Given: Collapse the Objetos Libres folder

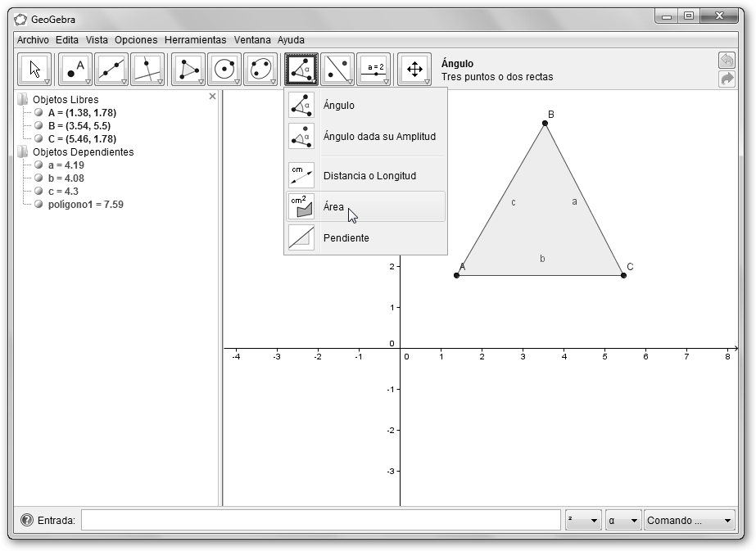Looking at the screenshot, I should pyautogui.click(x=22, y=100).
